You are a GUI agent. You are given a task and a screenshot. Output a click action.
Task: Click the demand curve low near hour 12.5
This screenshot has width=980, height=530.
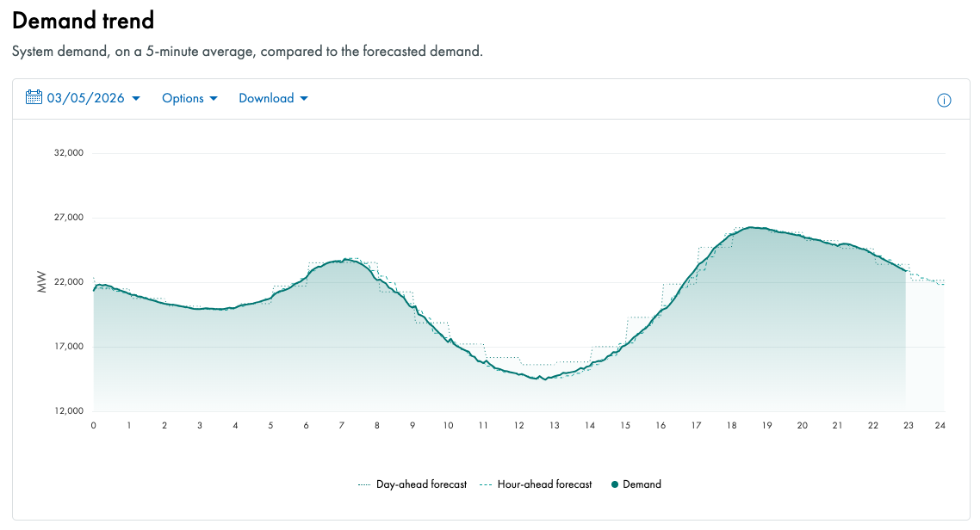pyautogui.click(x=544, y=379)
